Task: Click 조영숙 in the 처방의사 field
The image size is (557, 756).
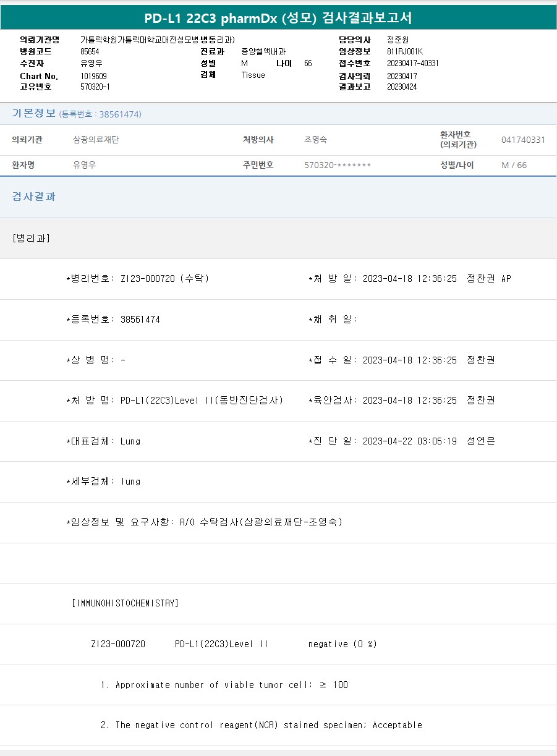Action: 315,140
